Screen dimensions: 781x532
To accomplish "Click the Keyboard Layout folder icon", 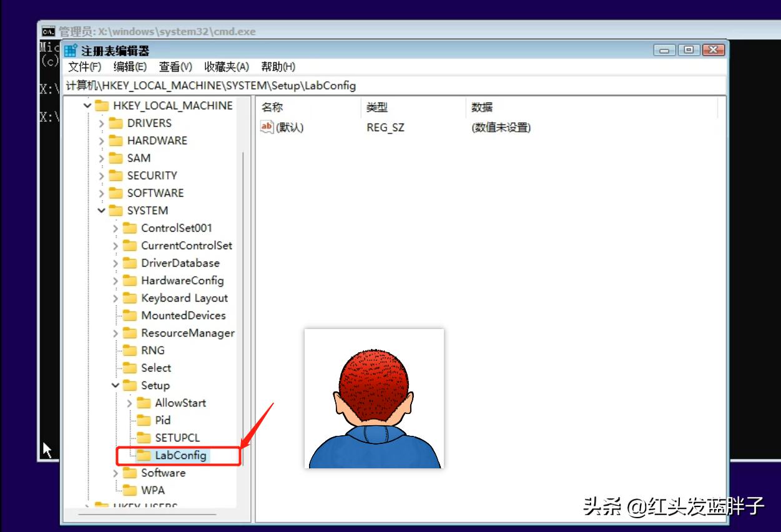I will click(x=131, y=298).
